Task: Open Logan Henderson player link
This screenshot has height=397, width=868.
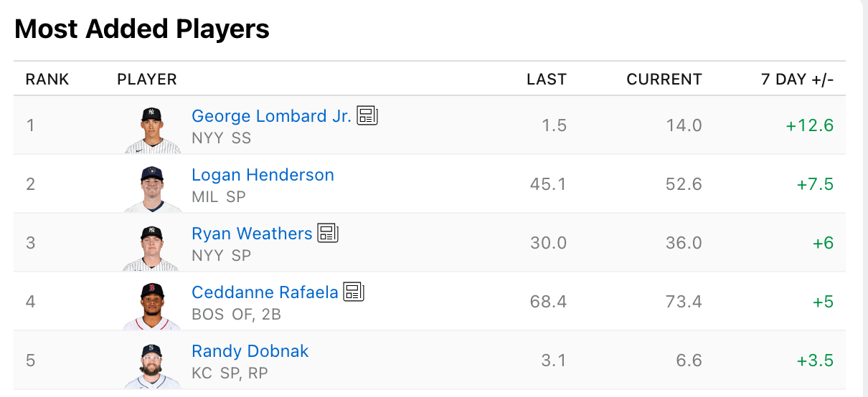Action: pyautogui.click(x=263, y=175)
